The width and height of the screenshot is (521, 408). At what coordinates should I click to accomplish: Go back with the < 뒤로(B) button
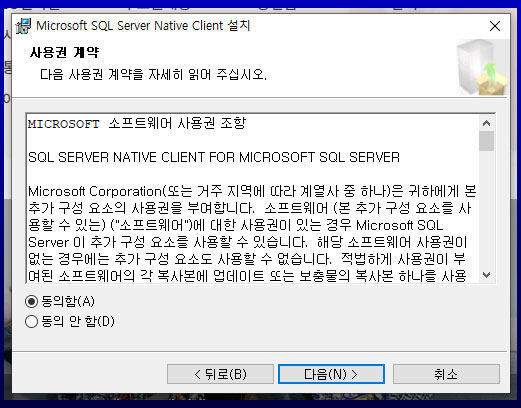220,374
